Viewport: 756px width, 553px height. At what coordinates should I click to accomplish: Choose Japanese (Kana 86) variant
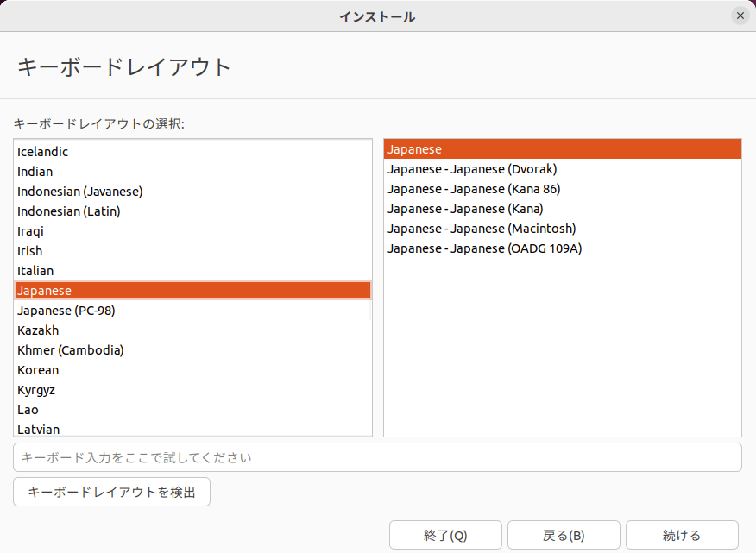tap(563, 189)
